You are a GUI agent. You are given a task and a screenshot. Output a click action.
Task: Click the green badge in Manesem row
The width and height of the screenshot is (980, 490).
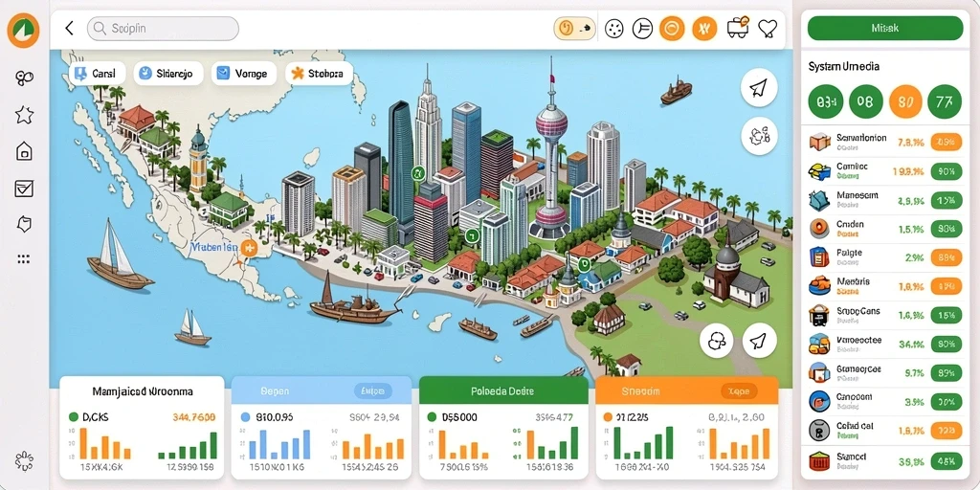pyautogui.click(x=947, y=201)
